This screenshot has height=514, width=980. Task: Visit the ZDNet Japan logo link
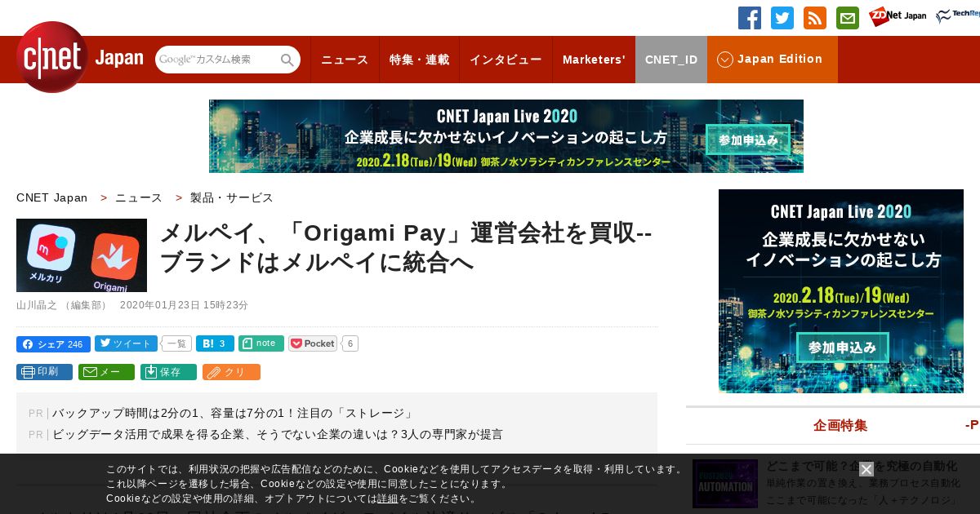tap(898, 16)
